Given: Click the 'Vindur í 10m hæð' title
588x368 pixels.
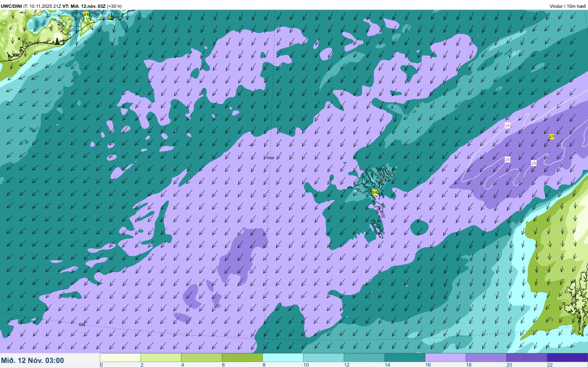Looking at the screenshot, I should click(x=568, y=6).
